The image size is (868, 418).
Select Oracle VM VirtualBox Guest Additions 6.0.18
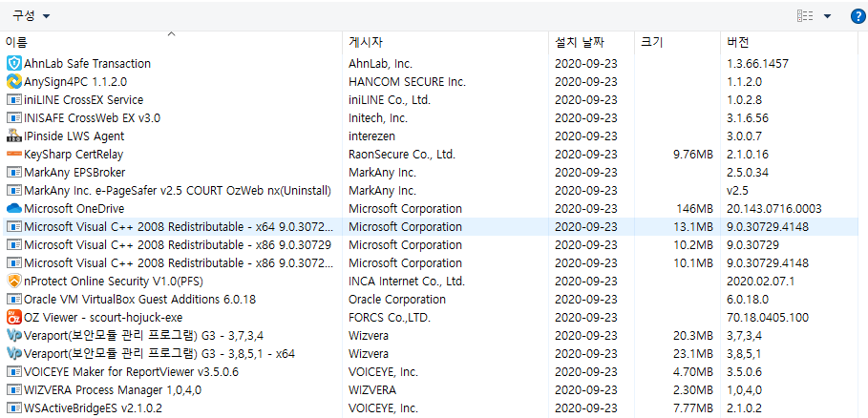coord(431,299)
